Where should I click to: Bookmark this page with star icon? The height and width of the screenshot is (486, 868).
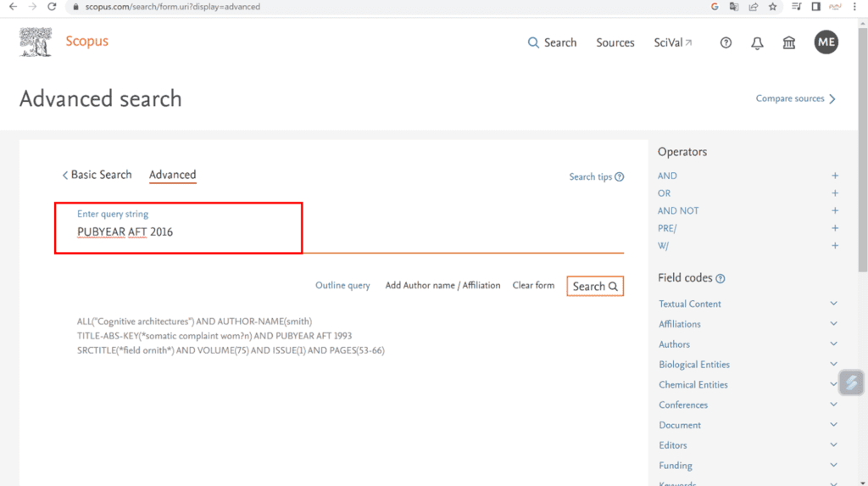tap(772, 7)
